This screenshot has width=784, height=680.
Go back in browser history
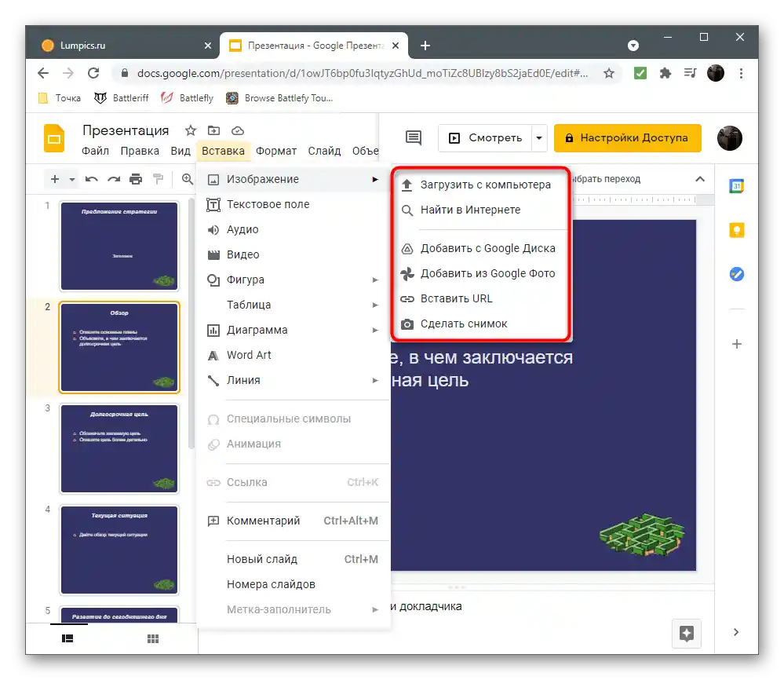pyautogui.click(x=43, y=73)
